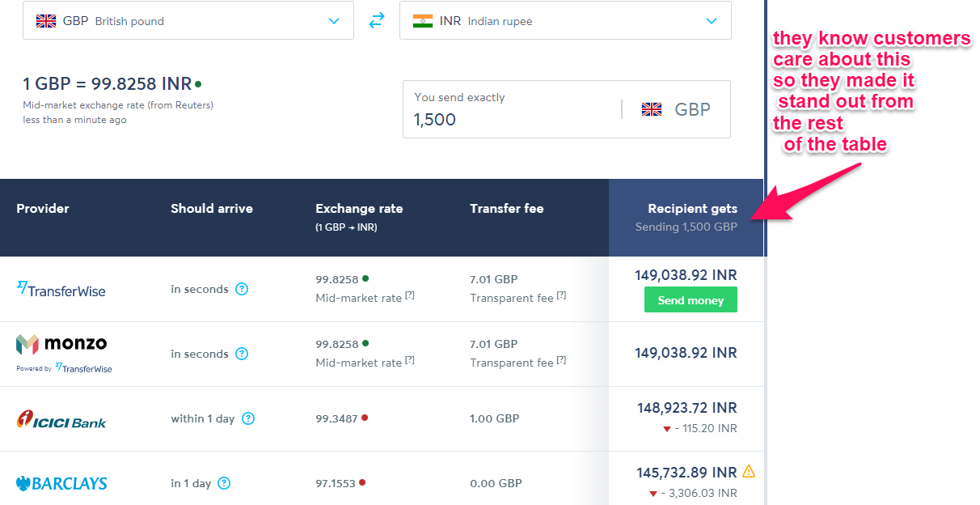Open the help icon beside Monzo "in seconds"
The image size is (980, 505).
(x=242, y=354)
